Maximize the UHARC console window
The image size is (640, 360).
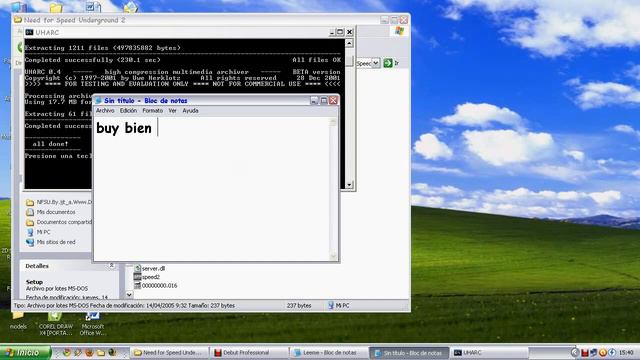pos(340,32)
